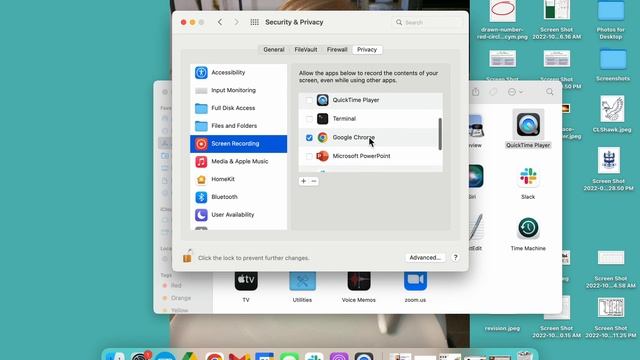Open Utilities folder in Finder window

302,286
